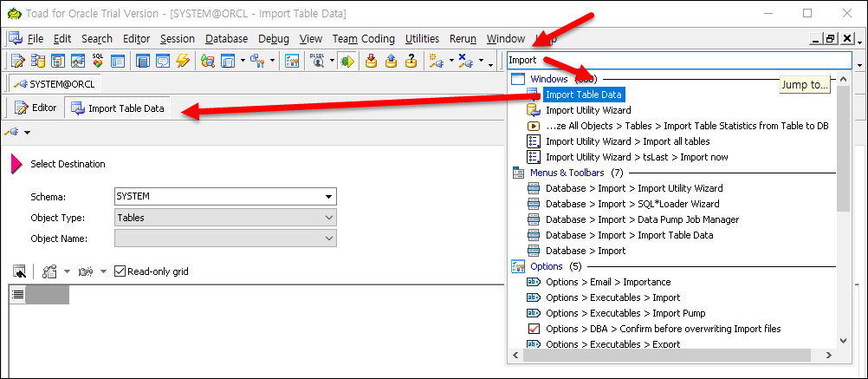This screenshot has height=379, width=868.
Task: Open the Window menu
Action: point(506,39)
